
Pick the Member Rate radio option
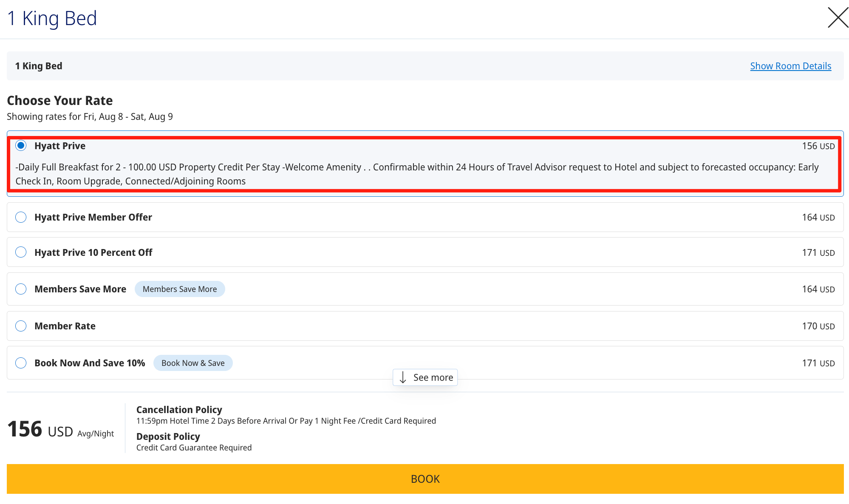coord(21,326)
